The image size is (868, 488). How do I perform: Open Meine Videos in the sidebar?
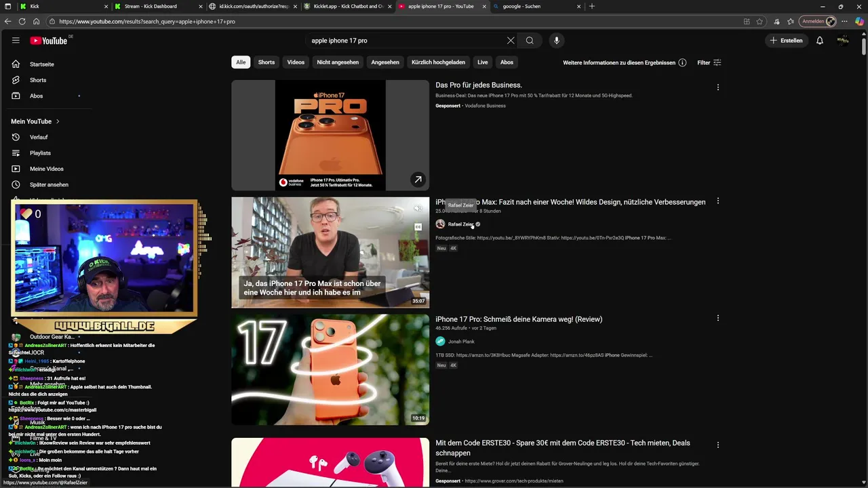47,169
